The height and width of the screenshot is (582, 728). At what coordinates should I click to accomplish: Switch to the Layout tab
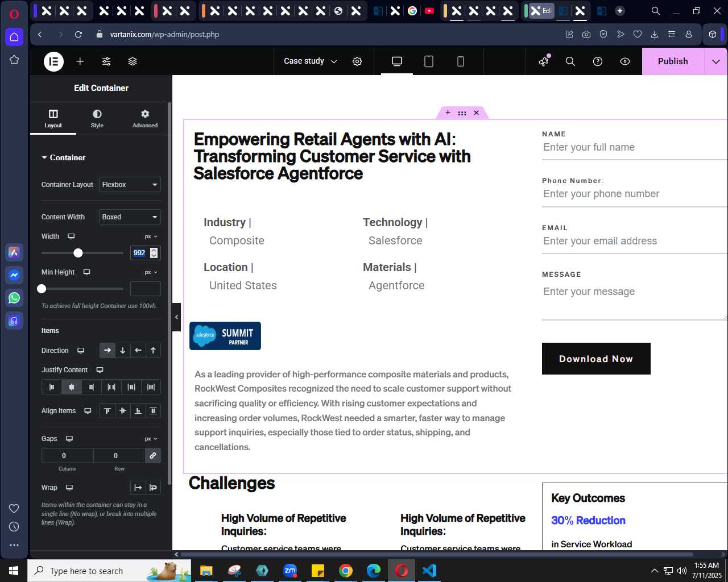point(53,118)
